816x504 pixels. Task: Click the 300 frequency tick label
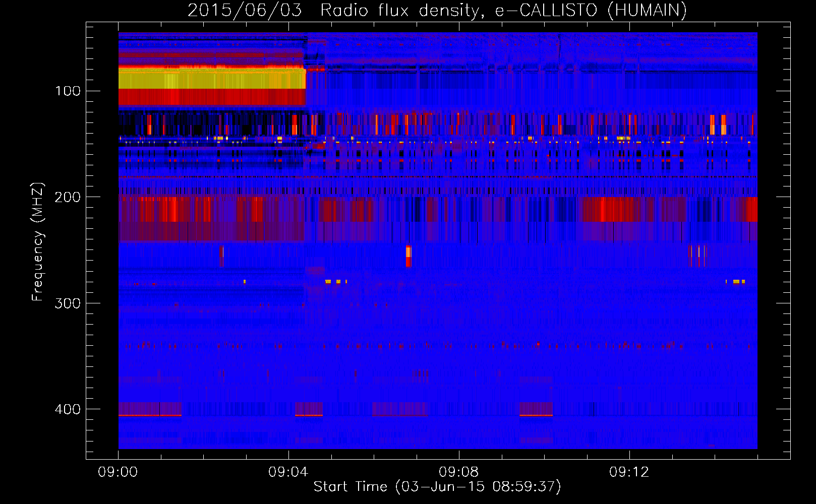pyautogui.click(x=68, y=303)
